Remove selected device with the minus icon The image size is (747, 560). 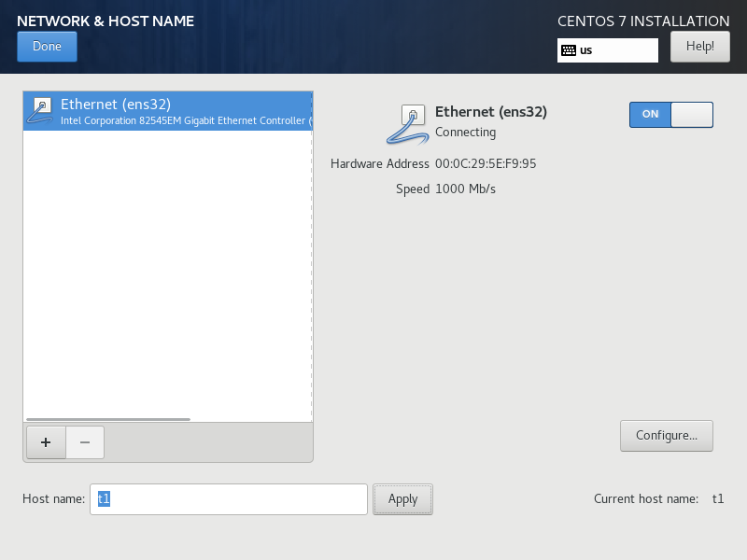tap(85, 442)
